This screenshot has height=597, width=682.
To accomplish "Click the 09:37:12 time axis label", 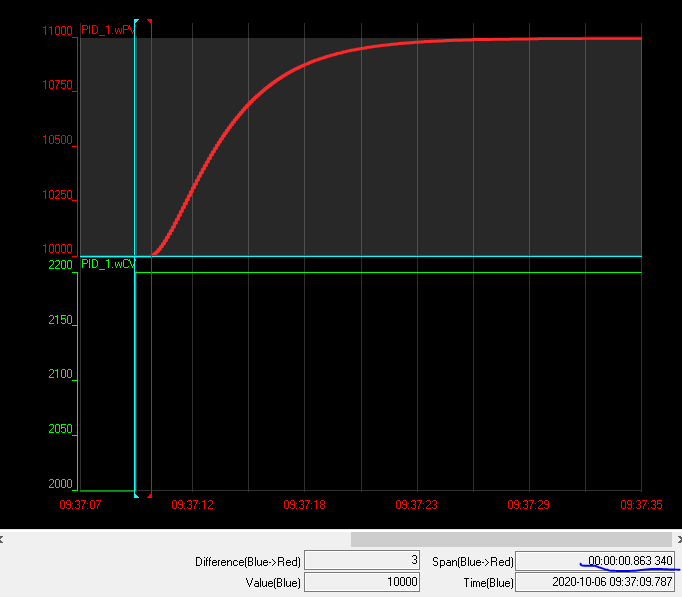I will (x=192, y=505).
